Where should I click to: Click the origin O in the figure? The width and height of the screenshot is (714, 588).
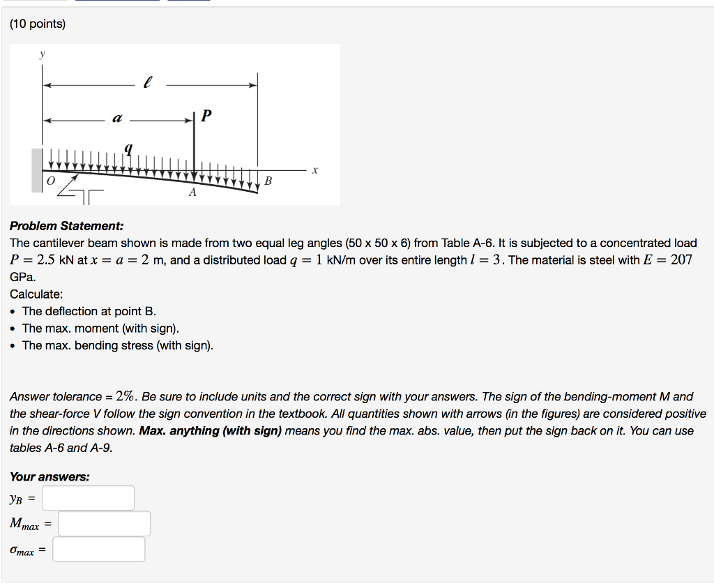51,179
